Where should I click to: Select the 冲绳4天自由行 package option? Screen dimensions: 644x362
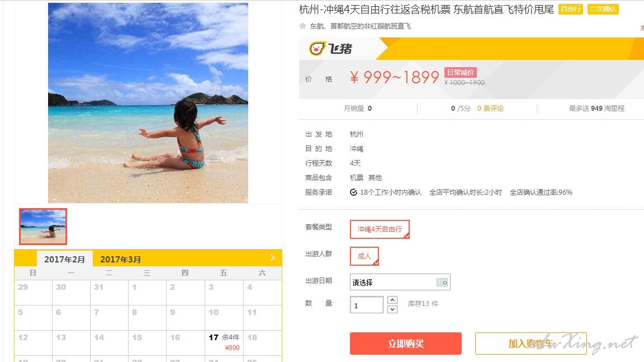pos(380,229)
